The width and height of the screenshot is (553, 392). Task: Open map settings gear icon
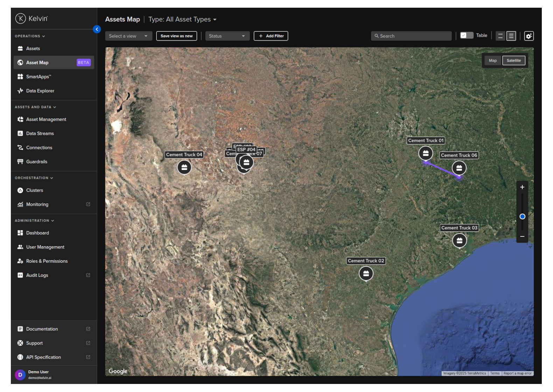(528, 36)
